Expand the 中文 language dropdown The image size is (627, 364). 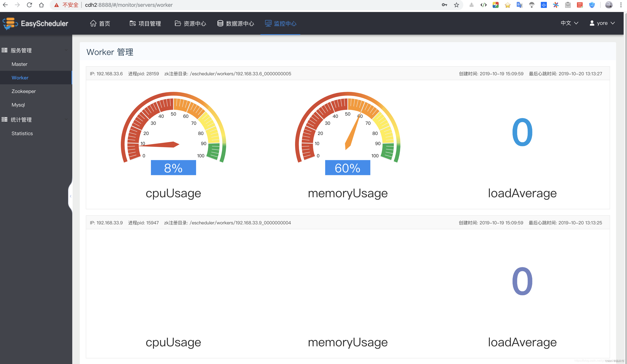click(x=568, y=23)
